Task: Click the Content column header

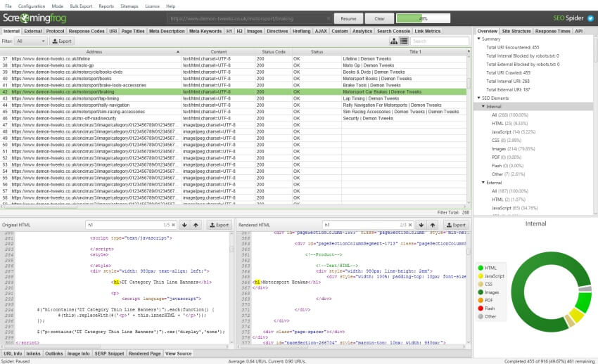Action: pos(219,52)
